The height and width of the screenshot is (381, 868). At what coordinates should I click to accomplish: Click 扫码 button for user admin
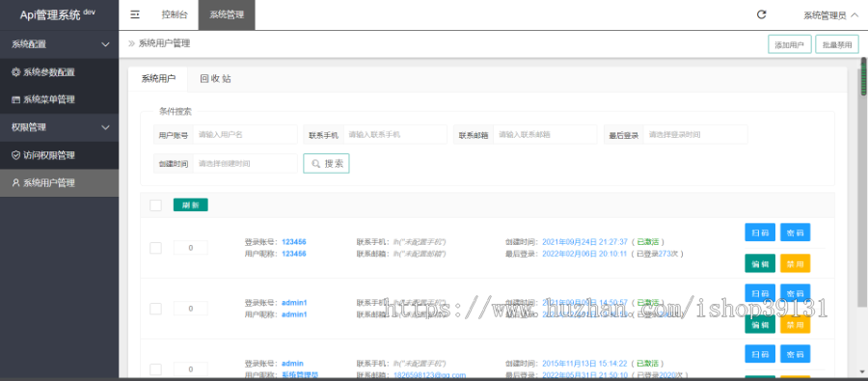[x=760, y=354]
